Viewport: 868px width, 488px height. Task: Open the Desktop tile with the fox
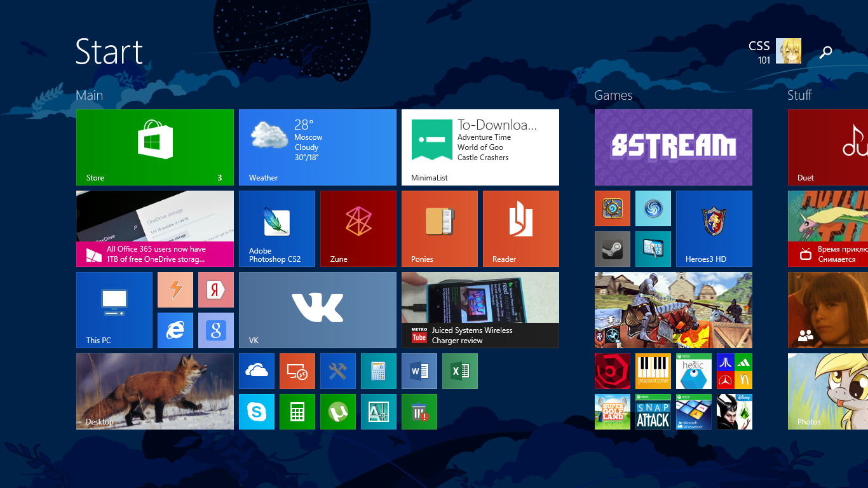coord(155,391)
